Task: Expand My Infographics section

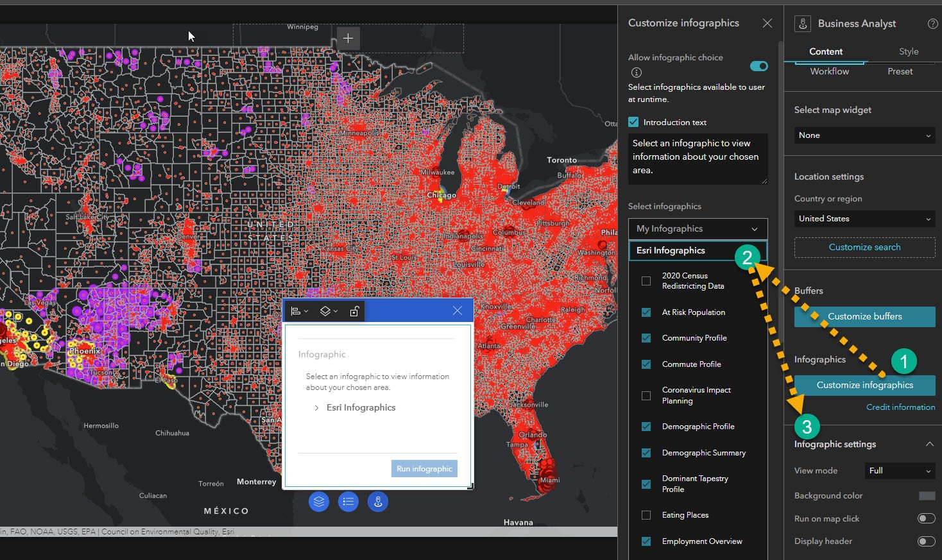Action: 698,228
